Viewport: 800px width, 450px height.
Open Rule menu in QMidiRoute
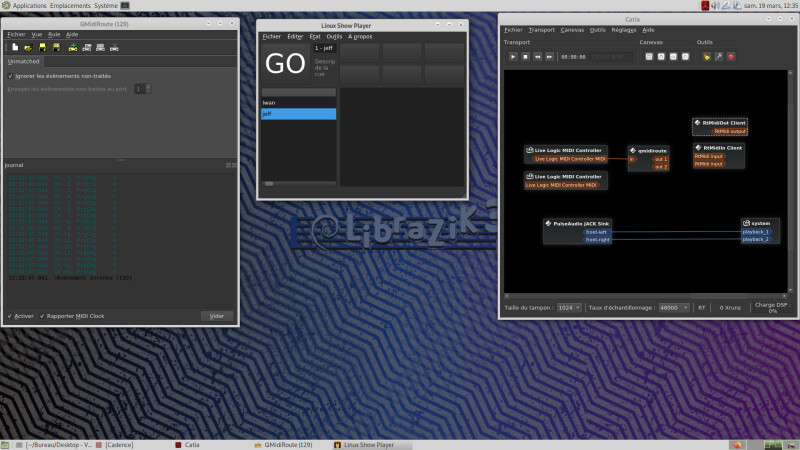(x=54, y=35)
